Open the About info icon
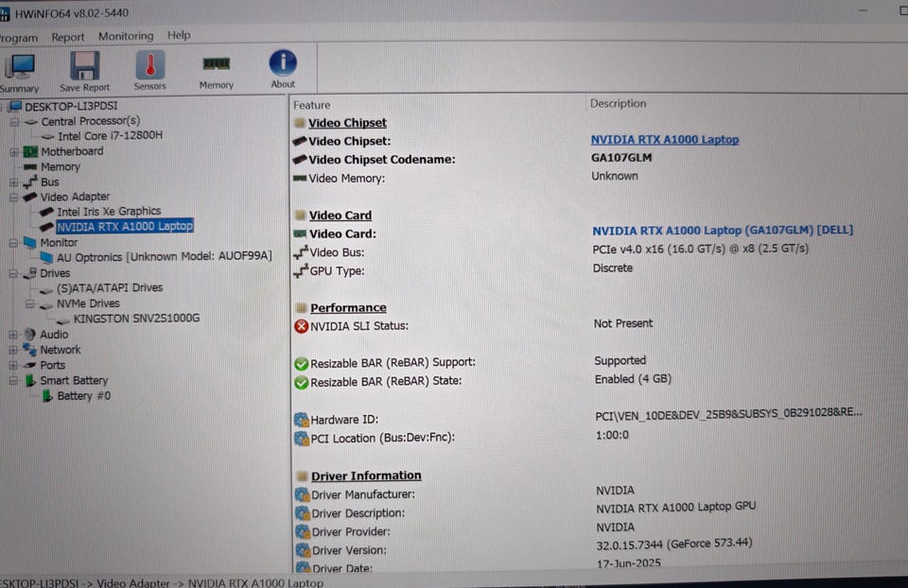Viewport: 908px width, 588px height. [x=283, y=63]
